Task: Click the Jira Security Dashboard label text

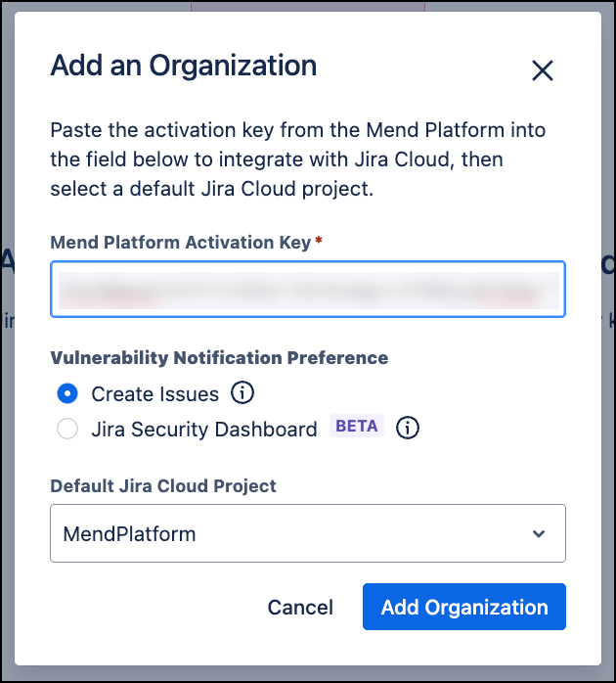Action: 203,429
